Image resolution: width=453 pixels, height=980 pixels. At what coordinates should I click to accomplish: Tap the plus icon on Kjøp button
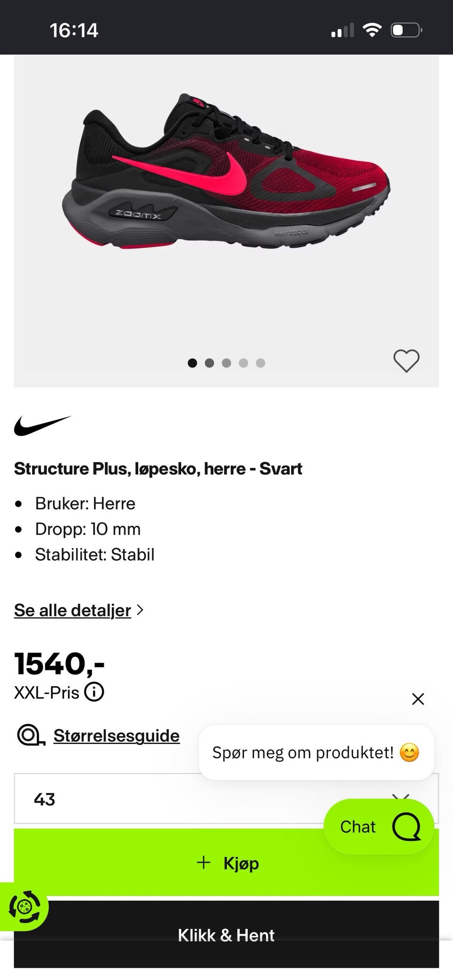(203, 863)
